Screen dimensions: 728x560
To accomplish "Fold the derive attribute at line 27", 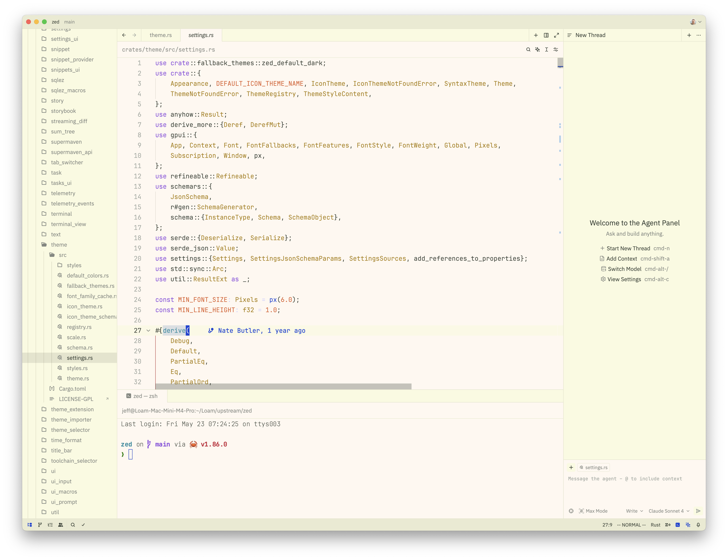I will (x=148, y=330).
